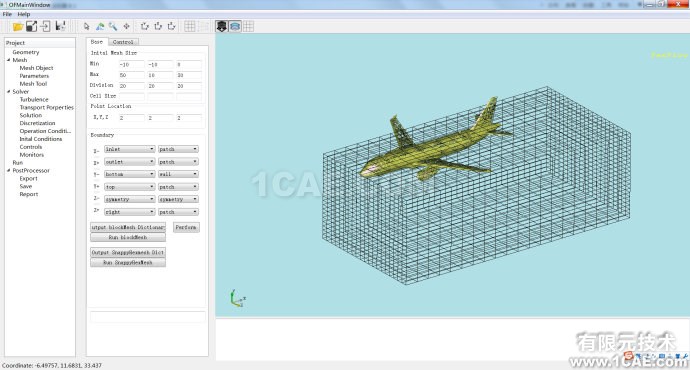Image resolution: width=690 pixels, height=370 pixels.
Task: Open the Help menu
Action: coord(24,14)
